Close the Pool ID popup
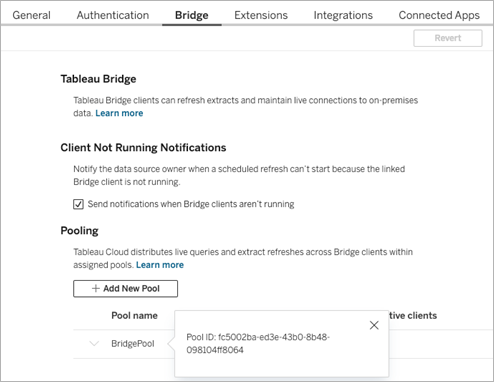Screen dimensions: 494x382 (x=374, y=325)
